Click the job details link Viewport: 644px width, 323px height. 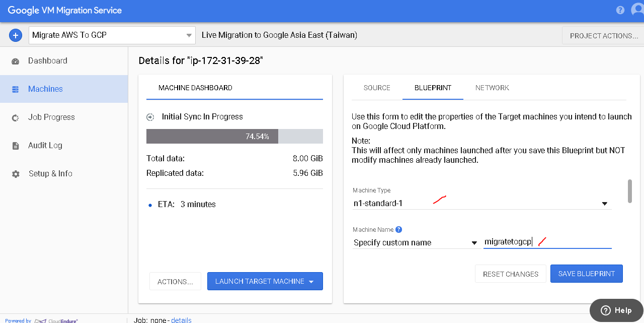pyautogui.click(x=181, y=320)
